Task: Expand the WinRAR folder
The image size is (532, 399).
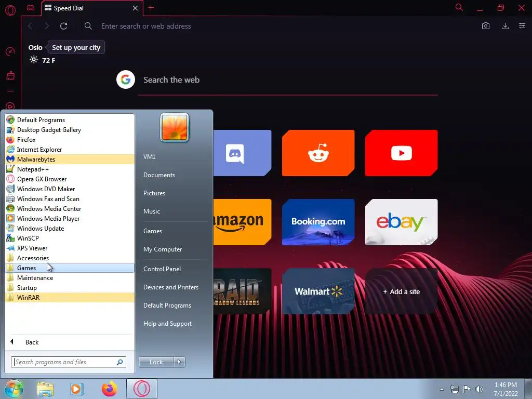Action: click(x=70, y=297)
